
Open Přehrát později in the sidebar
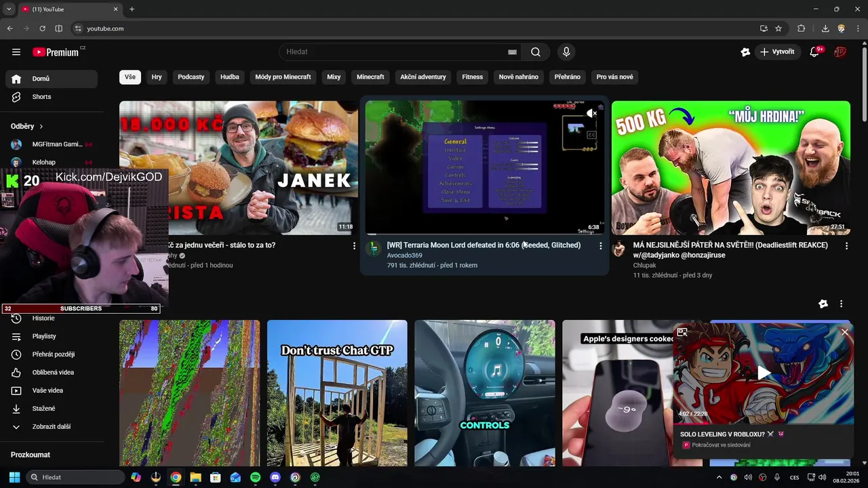click(52, 354)
